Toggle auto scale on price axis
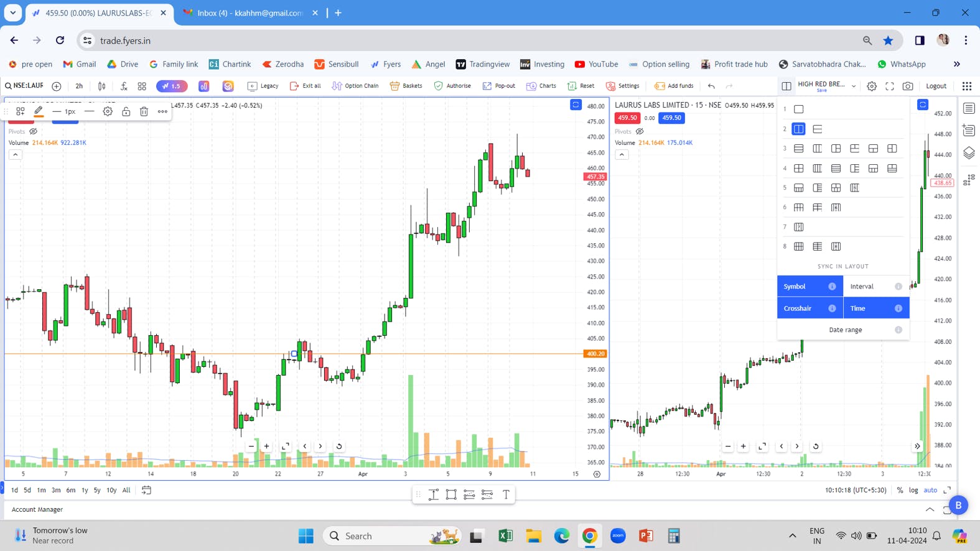Viewport: 980px width, 551px height. click(930, 490)
